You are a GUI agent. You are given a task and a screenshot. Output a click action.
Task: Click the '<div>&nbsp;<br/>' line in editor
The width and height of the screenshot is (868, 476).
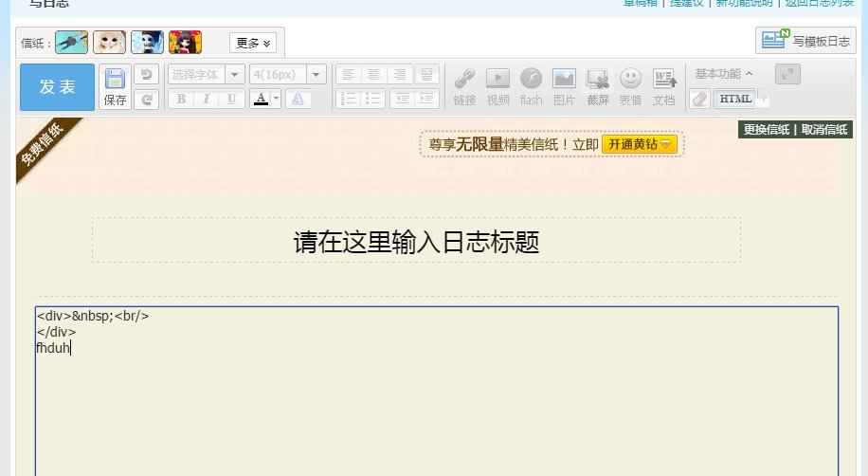pyautogui.click(x=93, y=316)
